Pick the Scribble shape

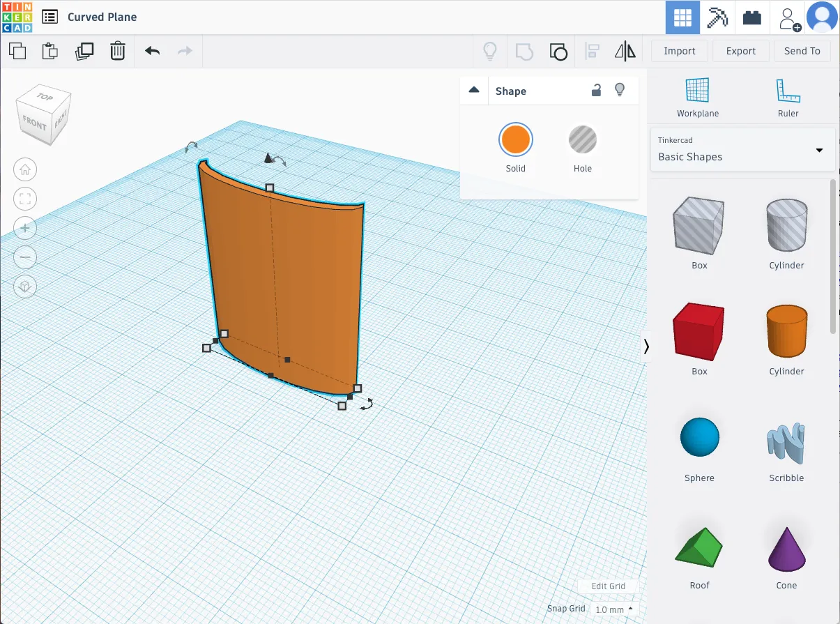[786, 443]
